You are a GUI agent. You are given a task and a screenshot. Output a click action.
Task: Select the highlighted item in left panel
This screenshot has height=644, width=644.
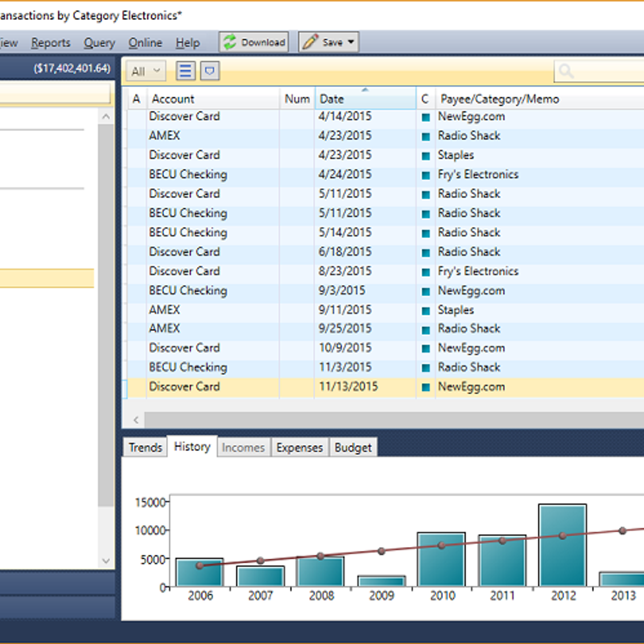[x=47, y=278]
